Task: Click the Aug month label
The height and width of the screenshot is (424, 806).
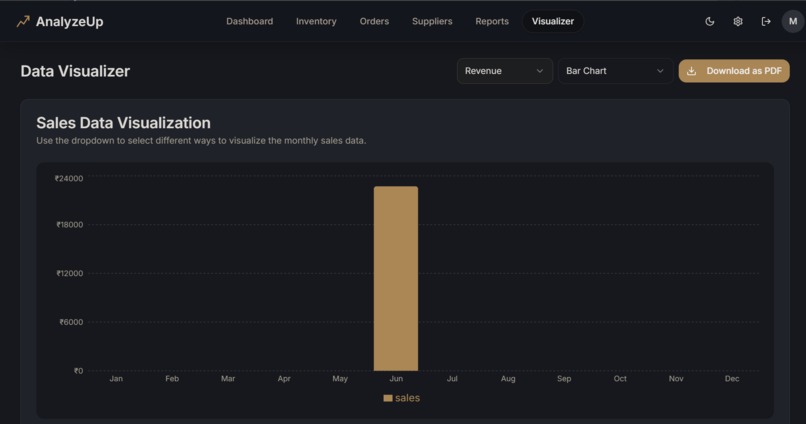Action: (508, 379)
